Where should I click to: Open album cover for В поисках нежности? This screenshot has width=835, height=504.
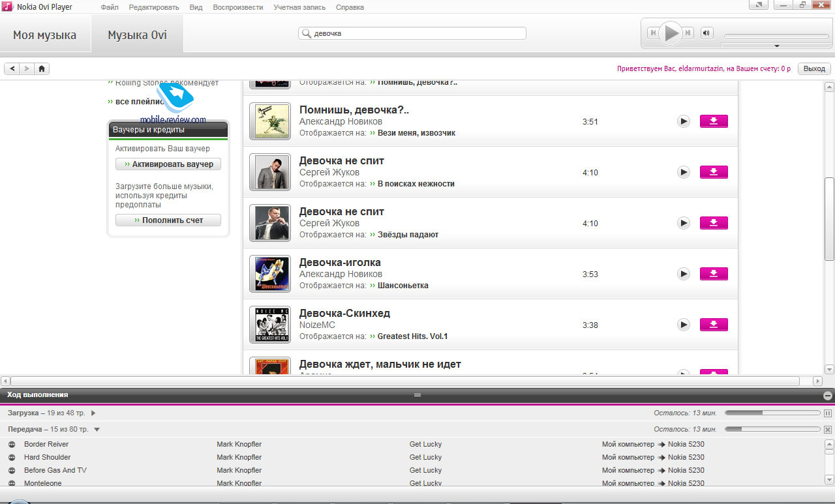[x=270, y=172]
